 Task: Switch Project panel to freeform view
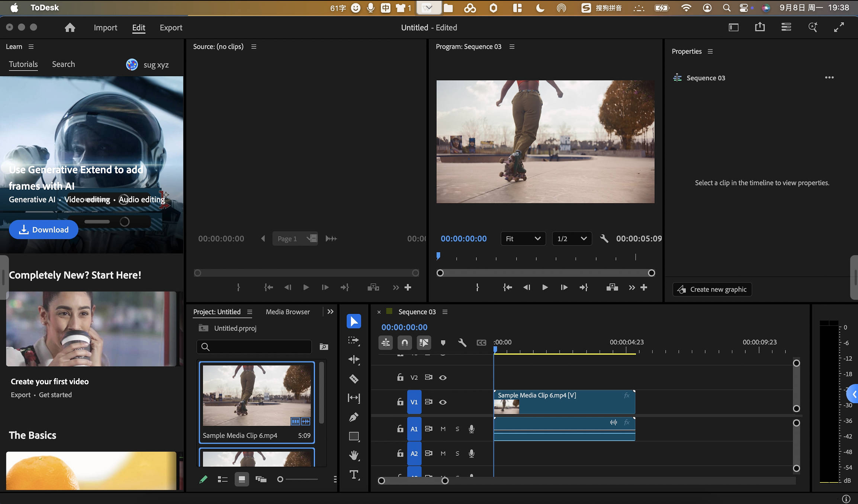[x=261, y=479]
